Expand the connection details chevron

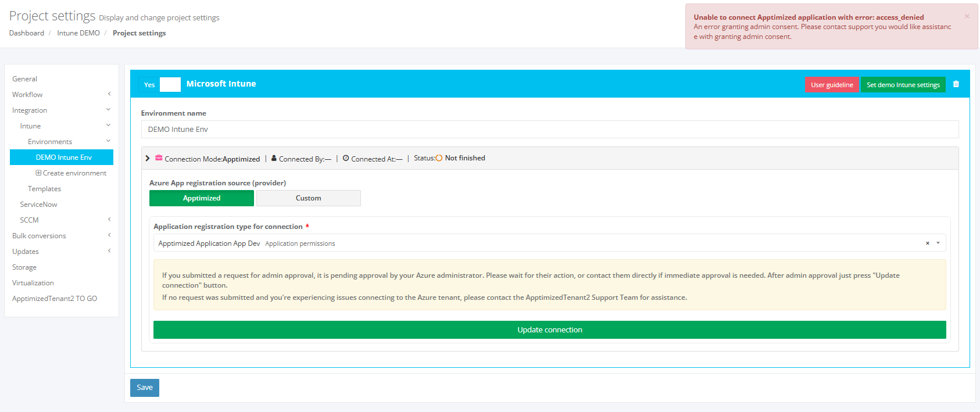148,158
